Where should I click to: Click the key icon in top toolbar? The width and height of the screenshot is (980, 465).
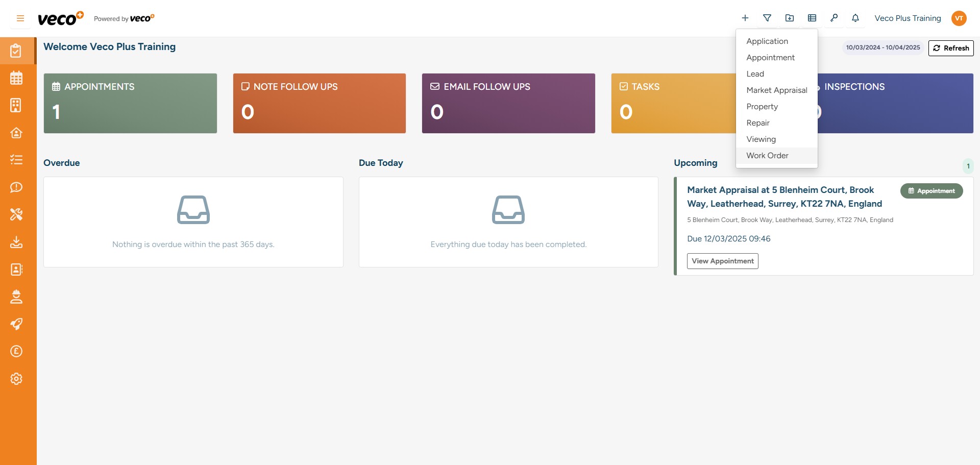point(834,18)
